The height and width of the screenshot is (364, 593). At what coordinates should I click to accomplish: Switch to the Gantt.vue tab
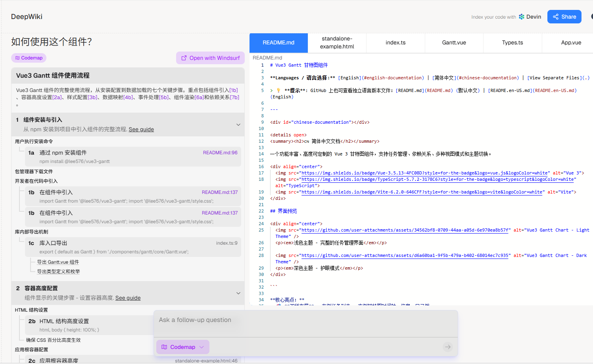(454, 43)
